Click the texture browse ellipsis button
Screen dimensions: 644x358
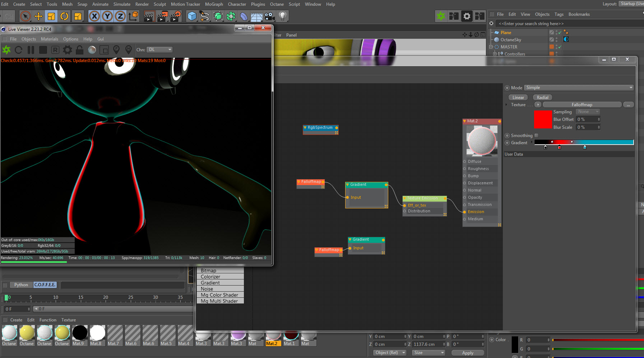[628, 105]
